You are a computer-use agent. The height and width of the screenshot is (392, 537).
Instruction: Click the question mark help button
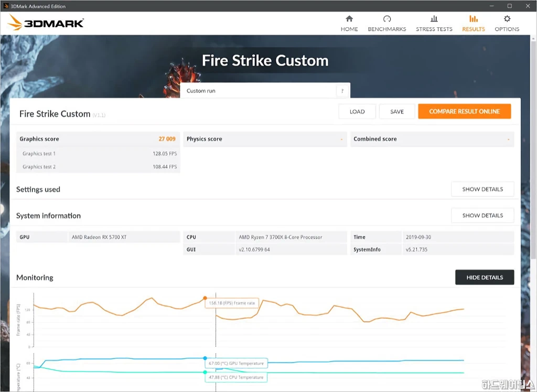[342, 91]
